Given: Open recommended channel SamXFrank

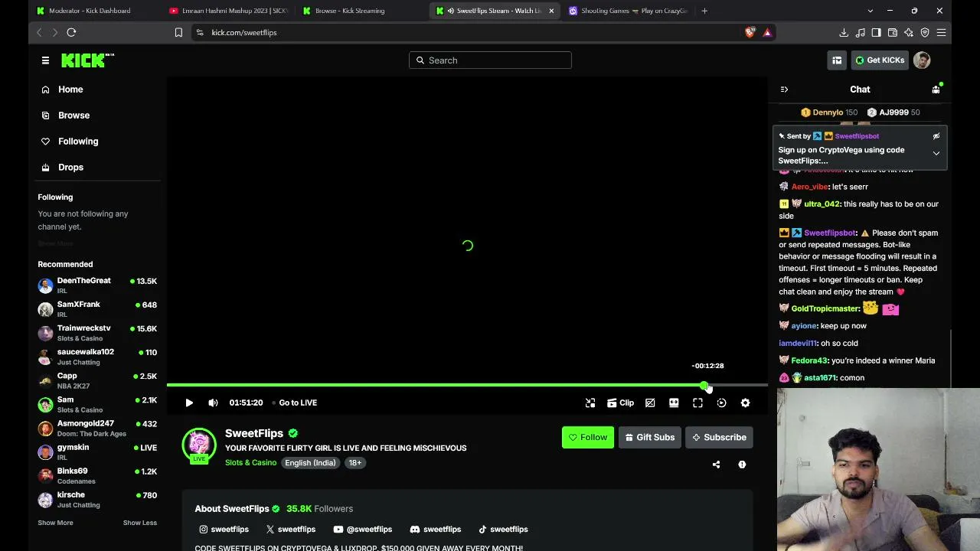Looking at the screenshot, I should pyautogui.click(x=97, y=309).
